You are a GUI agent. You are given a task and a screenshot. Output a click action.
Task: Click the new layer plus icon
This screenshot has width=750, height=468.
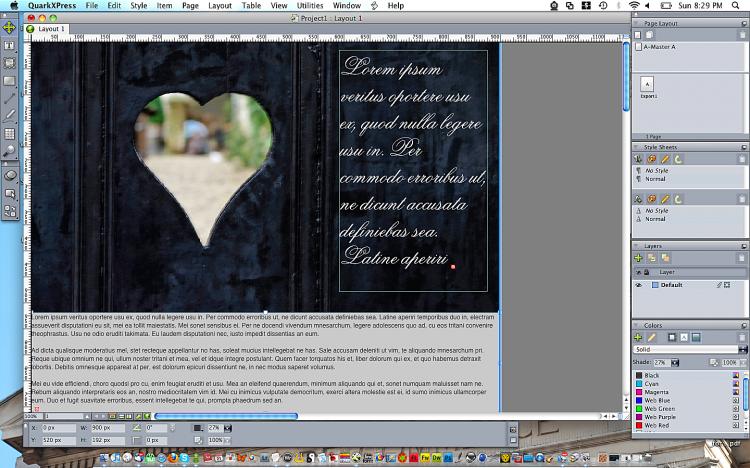coord(638,258)
